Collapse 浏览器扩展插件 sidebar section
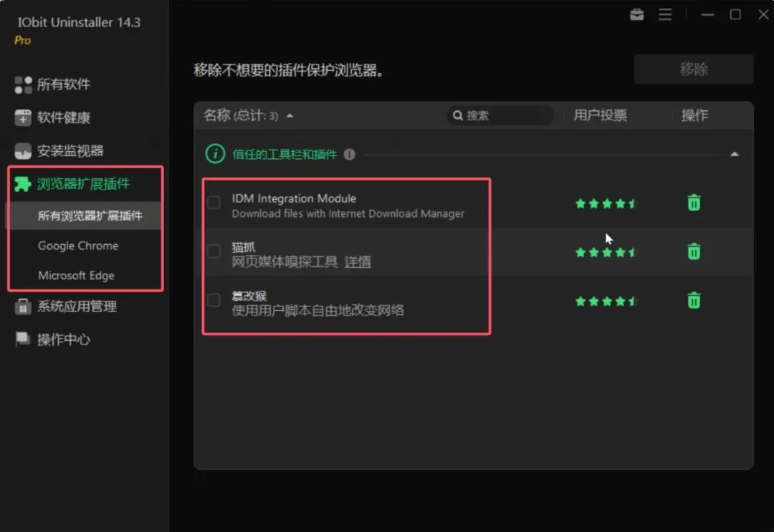The height and width of the screenshot is (532, 774). pos(83,184)
